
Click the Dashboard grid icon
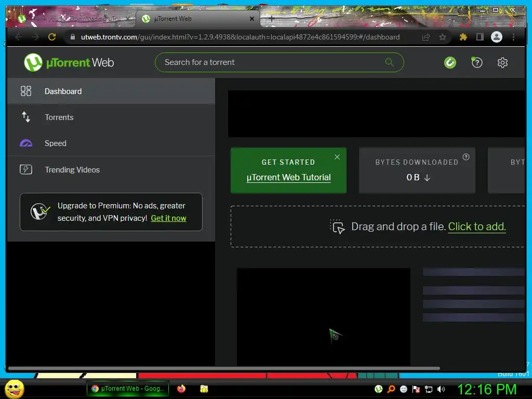pos(26,91)
